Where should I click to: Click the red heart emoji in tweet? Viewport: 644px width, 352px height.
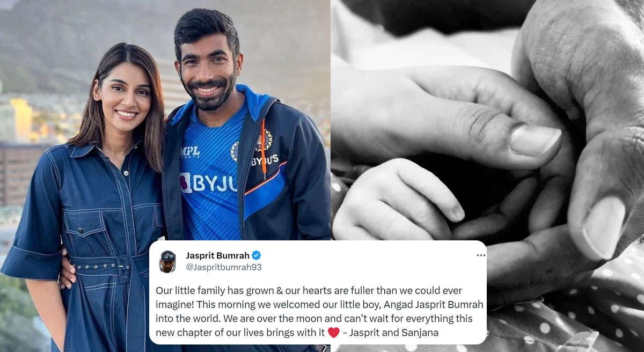click(x=333, y=333)
